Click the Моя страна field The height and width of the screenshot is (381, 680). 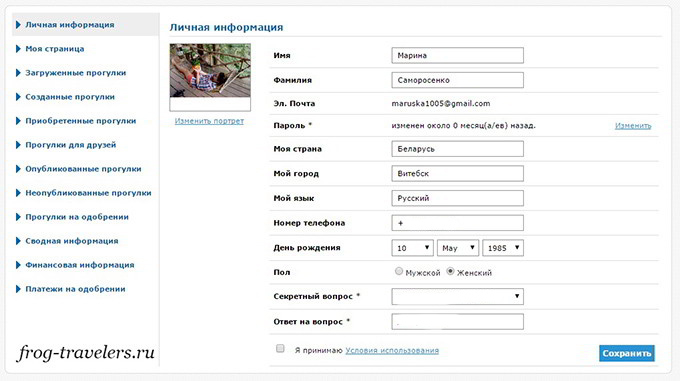[458, 149]
